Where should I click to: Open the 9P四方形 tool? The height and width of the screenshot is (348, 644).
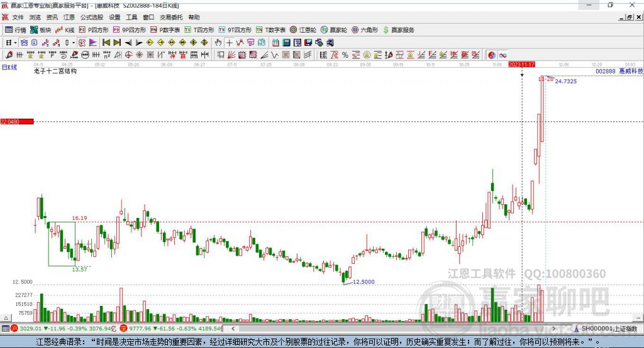[130, 30]
